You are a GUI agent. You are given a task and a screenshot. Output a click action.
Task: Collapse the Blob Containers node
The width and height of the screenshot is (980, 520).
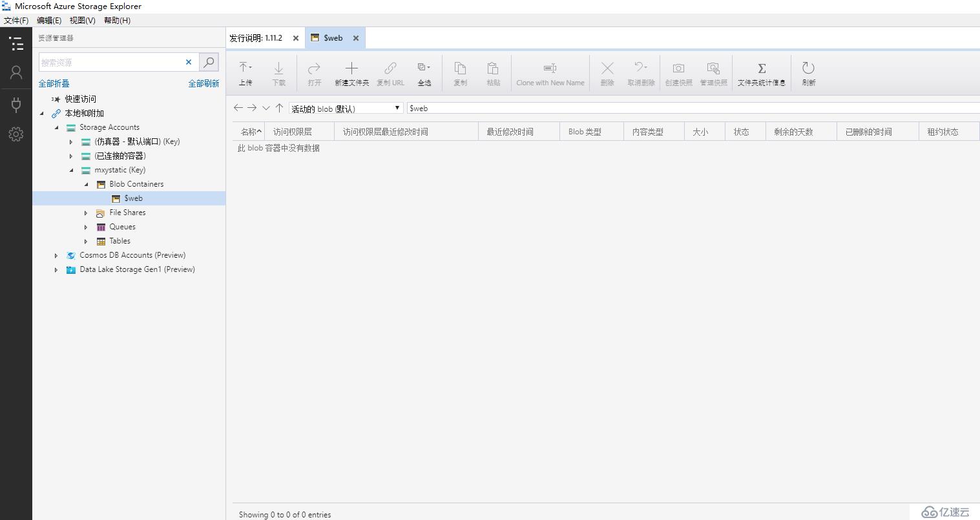(x=86, y=184)
